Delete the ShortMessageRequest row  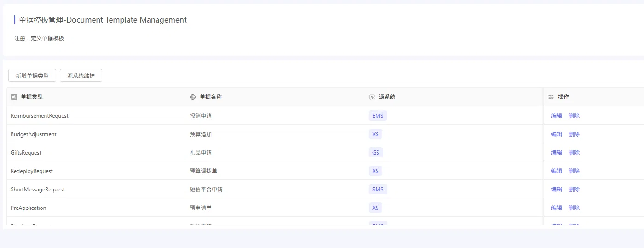574,190
